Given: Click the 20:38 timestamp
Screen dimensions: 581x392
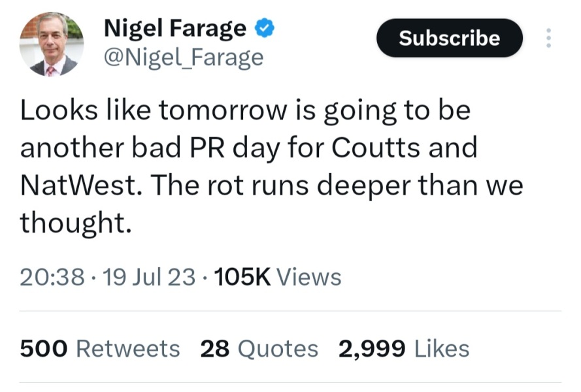Looking at the screenshot, I should (x=52, y=277).
